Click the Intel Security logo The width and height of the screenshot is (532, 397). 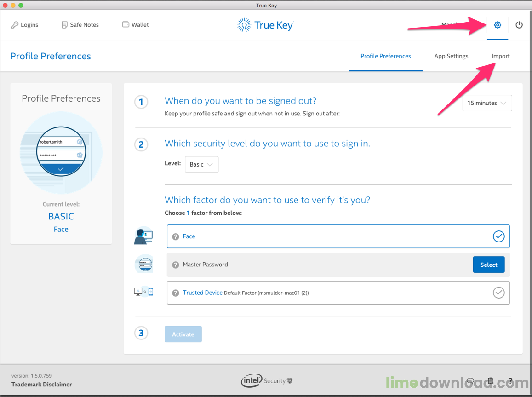click(267, 381)
